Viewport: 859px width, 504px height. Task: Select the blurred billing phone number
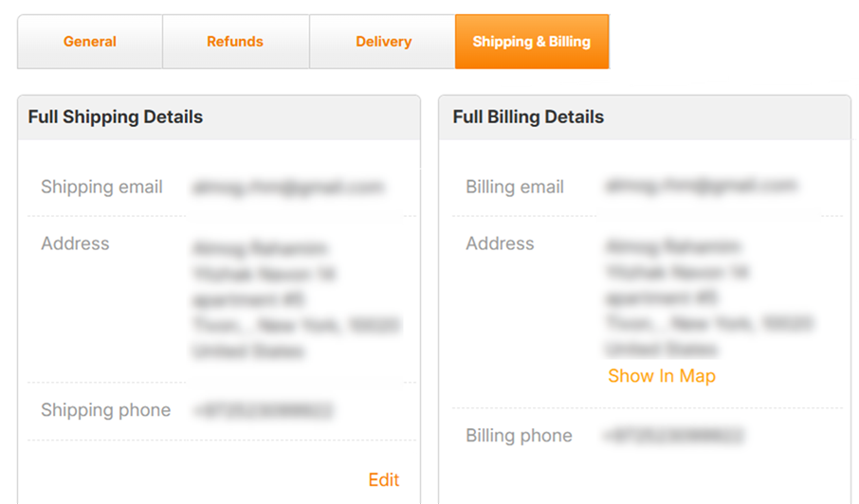674,437
